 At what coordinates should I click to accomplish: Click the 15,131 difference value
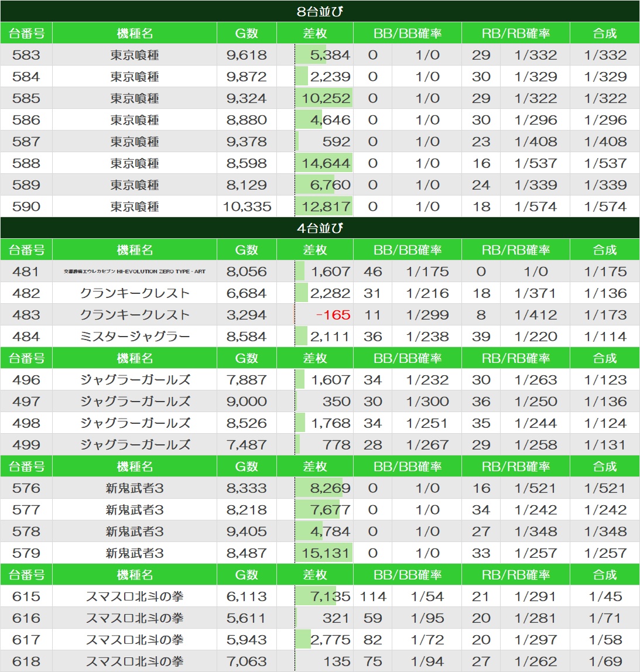tap(326, 553)
